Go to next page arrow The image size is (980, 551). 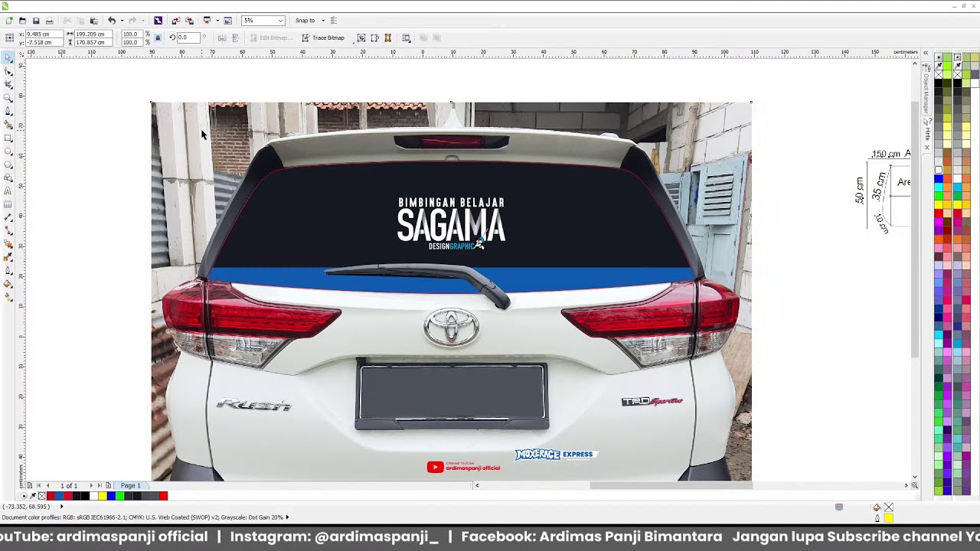click(x=90, y=485)
